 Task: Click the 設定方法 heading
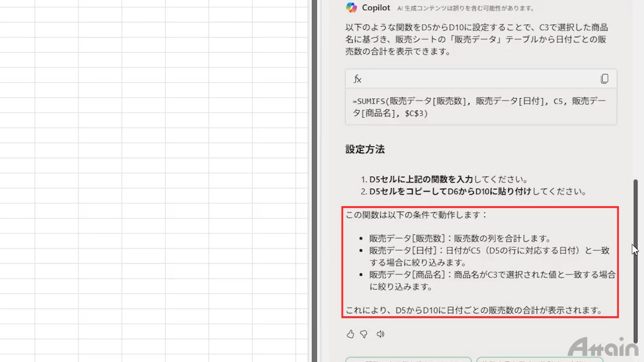point(365,149)
